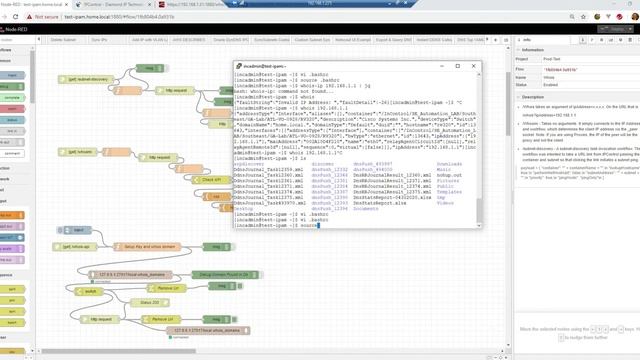This screenshot has height=360, width=640.
Task: Select the link in node in palette
Action: coord(12,131)
